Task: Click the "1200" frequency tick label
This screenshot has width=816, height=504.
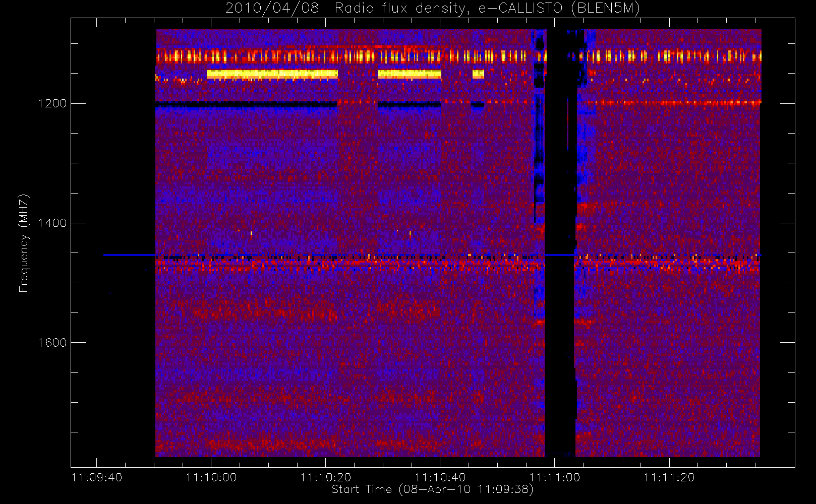Action: pos(52,103)
